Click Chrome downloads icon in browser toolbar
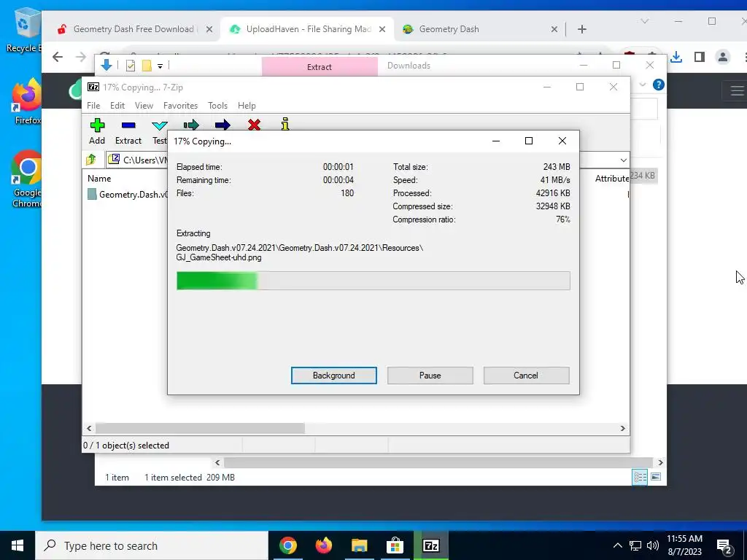This screenshot has width=747, height=560. click(x=676, y=57)
